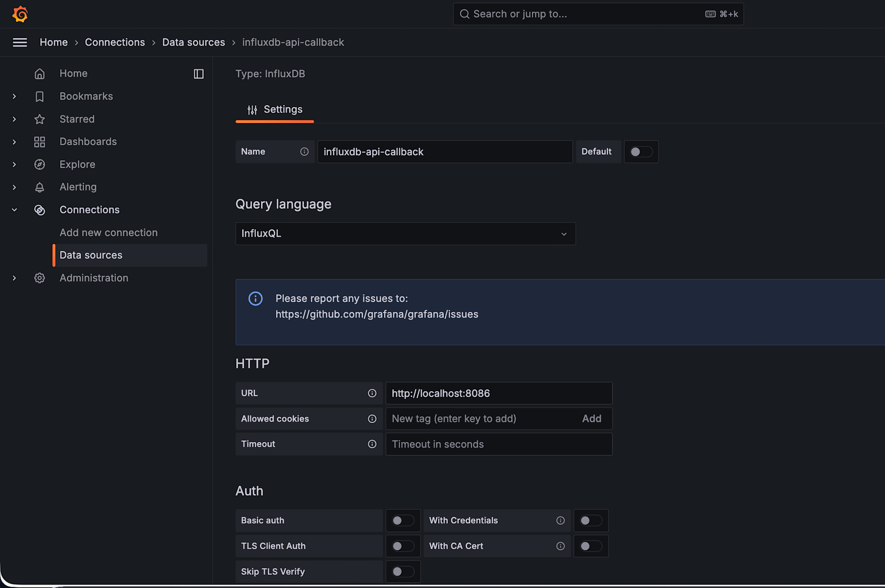Enable the Skip TLS Verify toggle
885x588 pixels.
tap(403, 572)
